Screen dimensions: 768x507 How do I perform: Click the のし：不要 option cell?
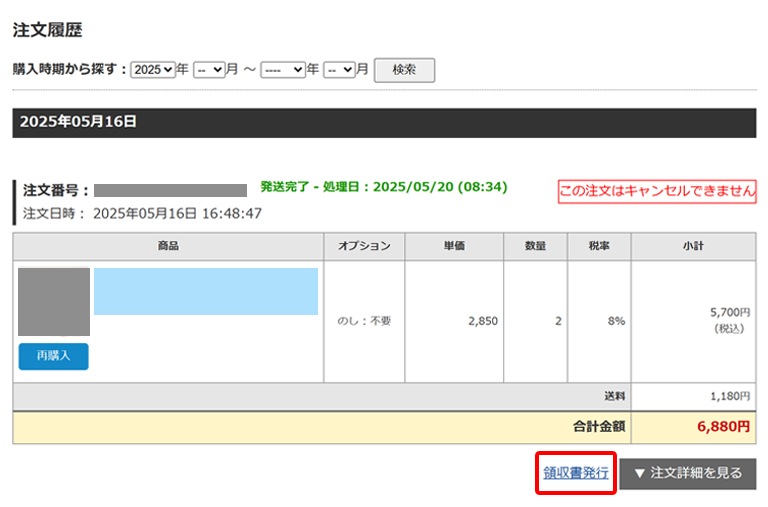click(x=364, y=321)
